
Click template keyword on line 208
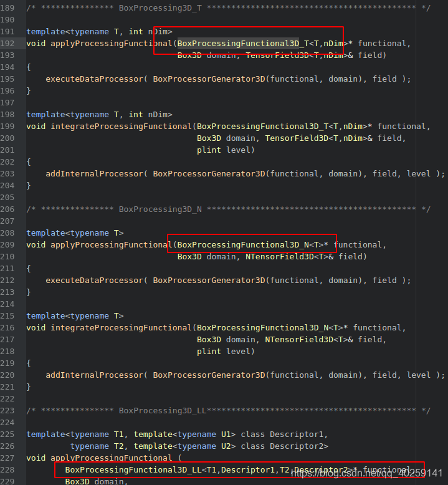click(x=45, y=233)
